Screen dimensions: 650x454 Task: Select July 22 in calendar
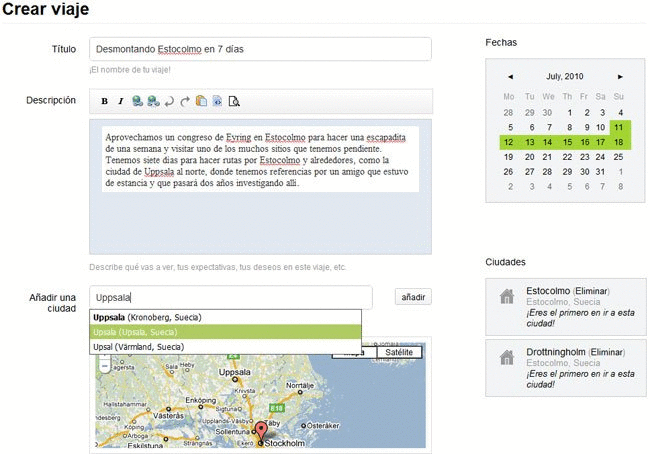pos(568,157)
